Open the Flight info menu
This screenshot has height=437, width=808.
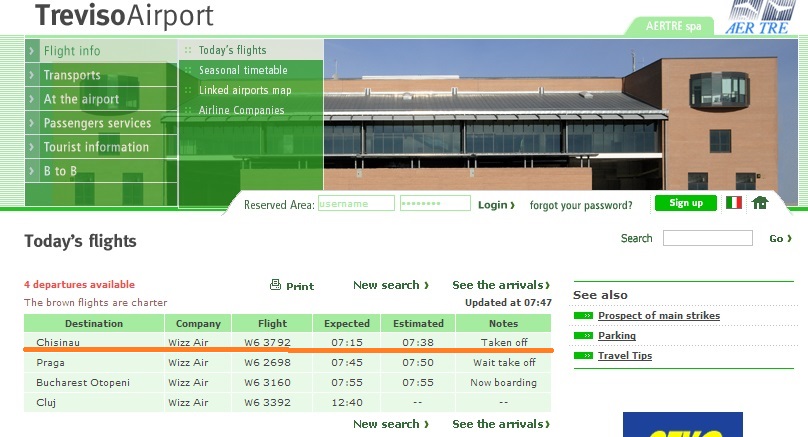[72, 51]
